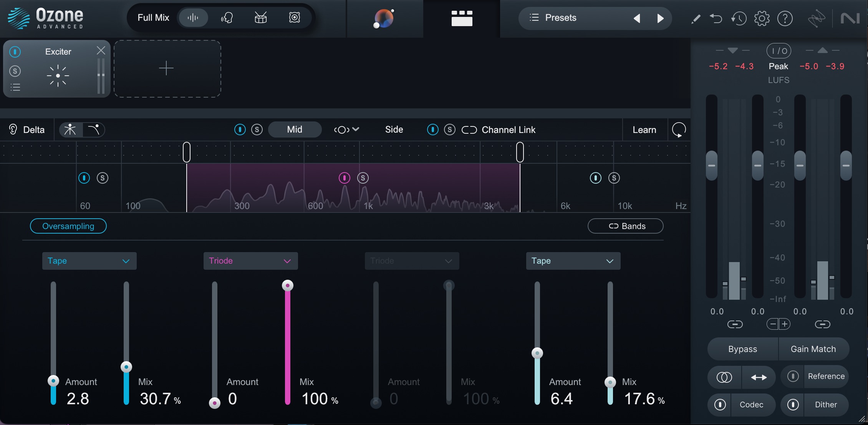The width and height of the screenshot is (868, 425).
Task: Select the single-curve exciter mode icon
Action: (93, 129)
